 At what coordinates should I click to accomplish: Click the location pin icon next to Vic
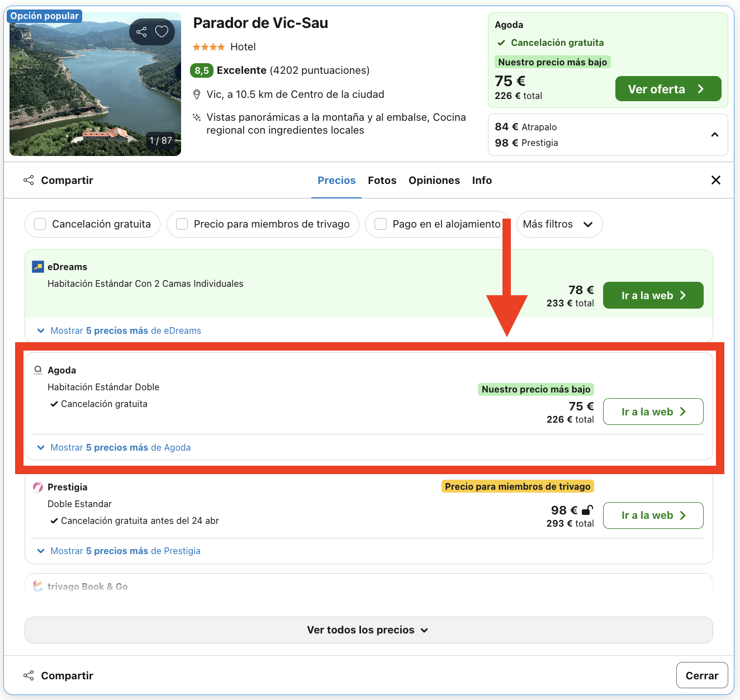point(197,94)
